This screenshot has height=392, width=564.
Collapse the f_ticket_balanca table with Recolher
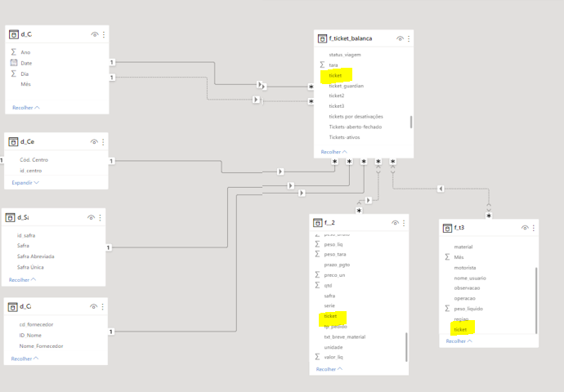pyautogui.click(x=333, y=152)
